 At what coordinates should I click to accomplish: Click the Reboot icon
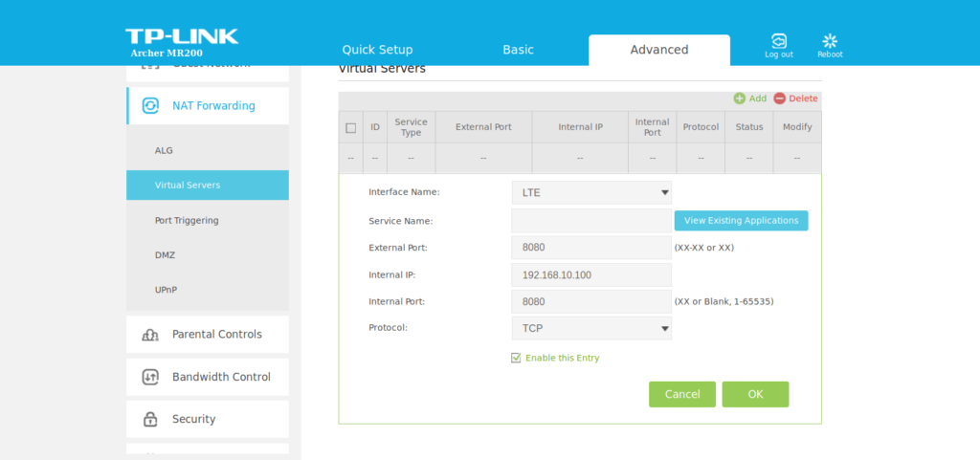(x=830, y=41)
